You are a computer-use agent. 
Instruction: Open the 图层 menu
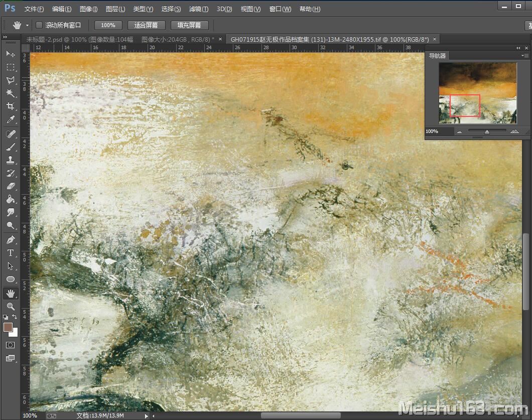click(x=115, y=9)
